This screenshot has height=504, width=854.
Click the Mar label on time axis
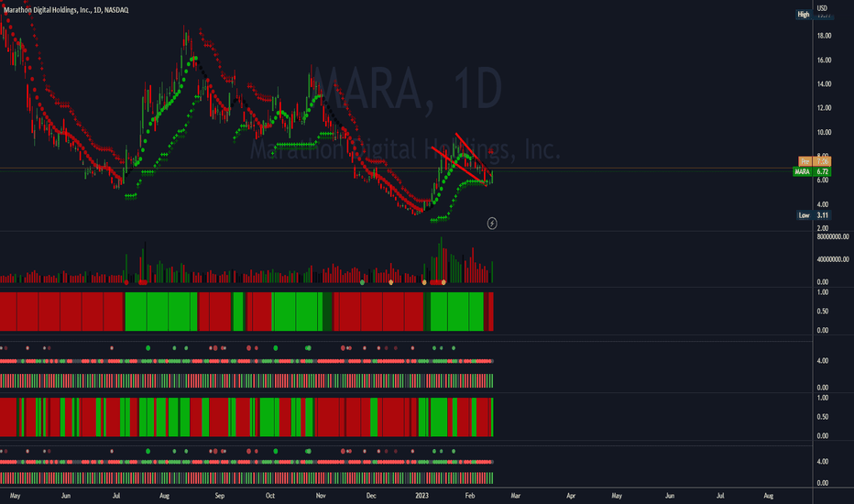pos(515,496)
